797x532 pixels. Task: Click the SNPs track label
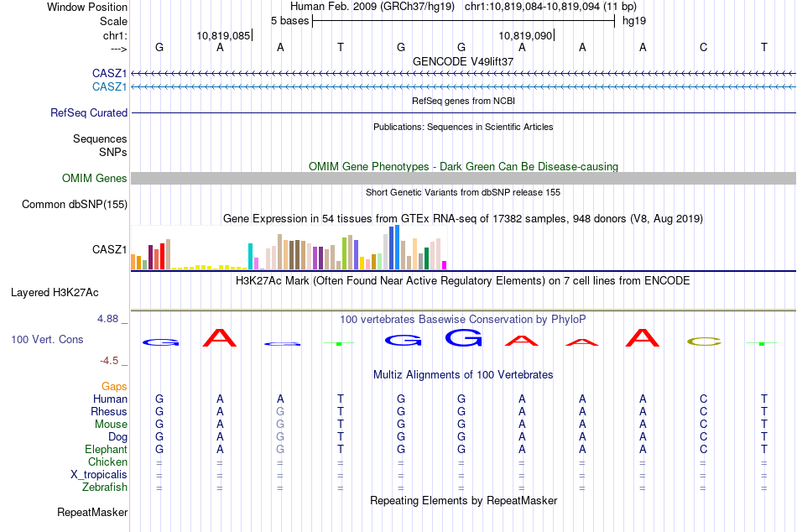113,152
